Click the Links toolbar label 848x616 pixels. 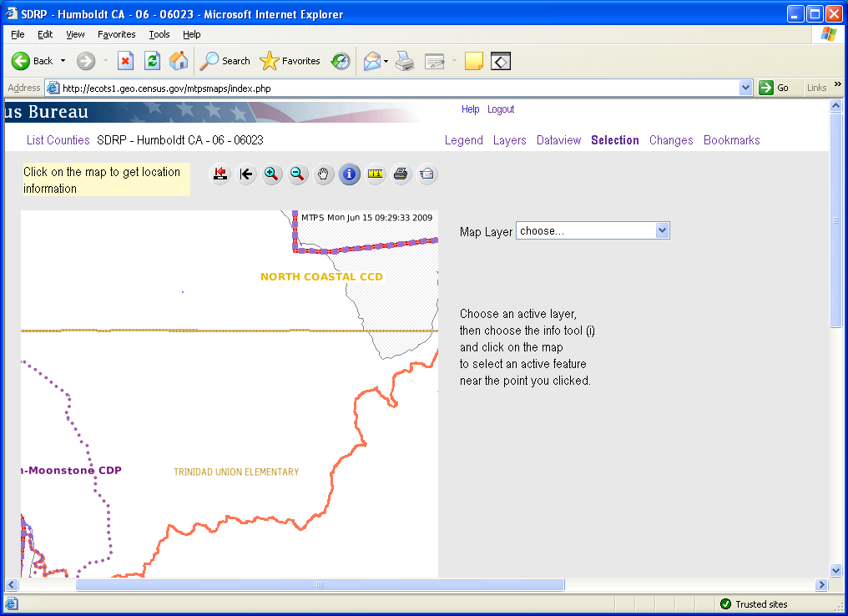pyautogui.click(x=816, y=88)
